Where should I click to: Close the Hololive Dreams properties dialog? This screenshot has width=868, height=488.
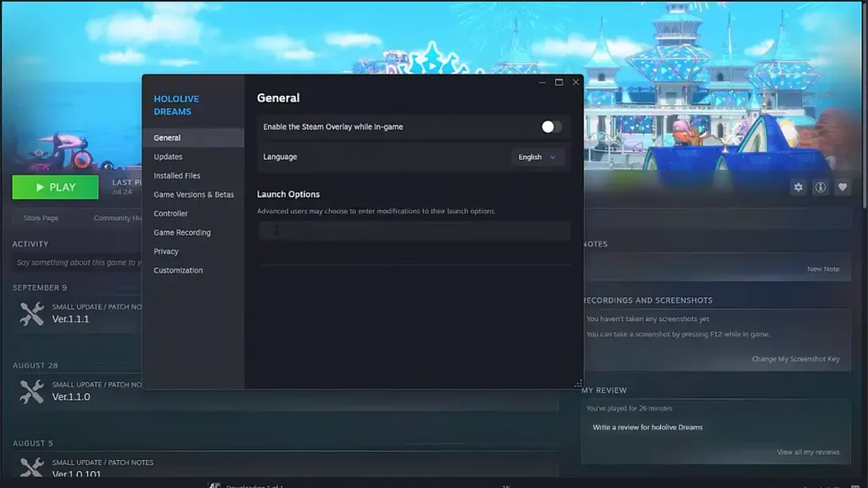(576, 82)
